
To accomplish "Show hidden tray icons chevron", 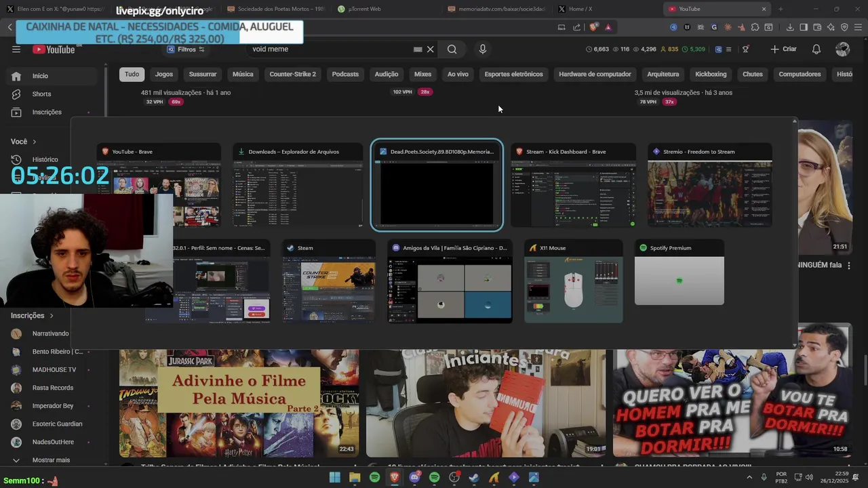I will pyautogui.click(x=749, y=477).
